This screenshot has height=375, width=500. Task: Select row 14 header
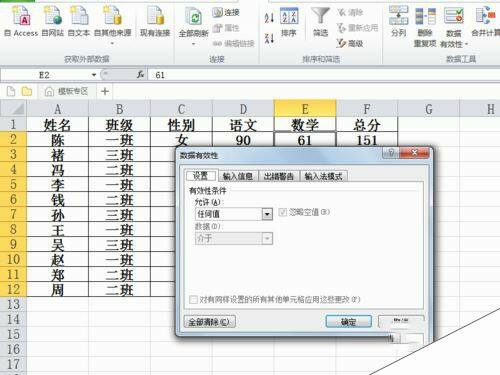pyautogui.click(x=13, y=319)
